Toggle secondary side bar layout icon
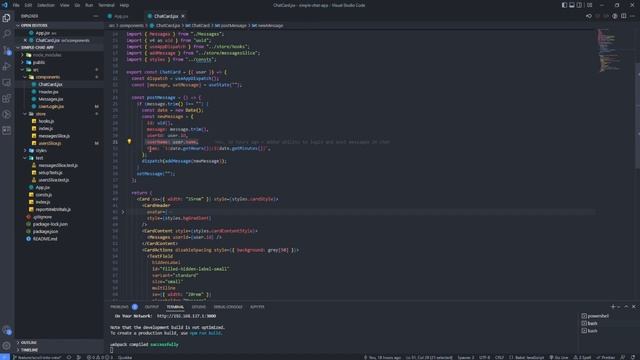640x360 pixels. (x=580, y=5)
